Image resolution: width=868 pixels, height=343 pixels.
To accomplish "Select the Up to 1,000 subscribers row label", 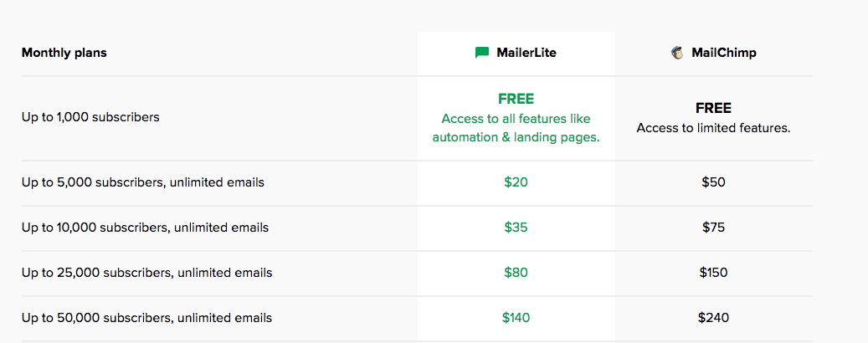I will [x=90, y=117].
